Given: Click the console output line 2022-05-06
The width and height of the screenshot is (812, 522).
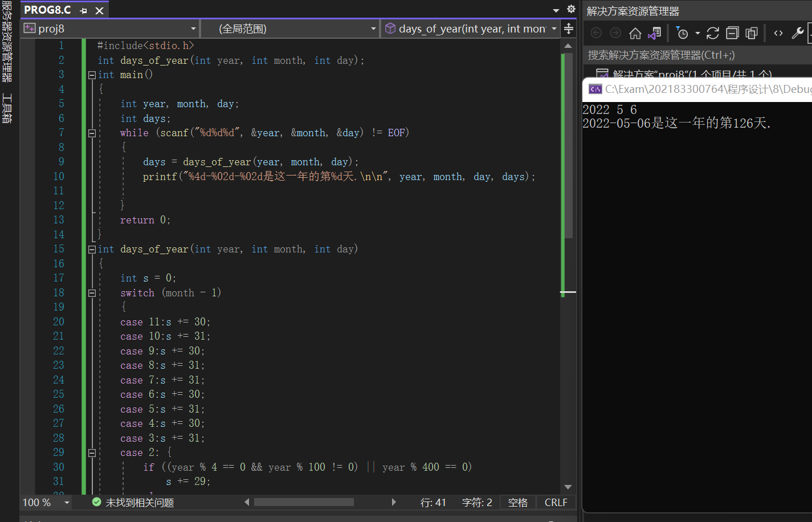Looking at the screenshot, I should tap(676, 123).
